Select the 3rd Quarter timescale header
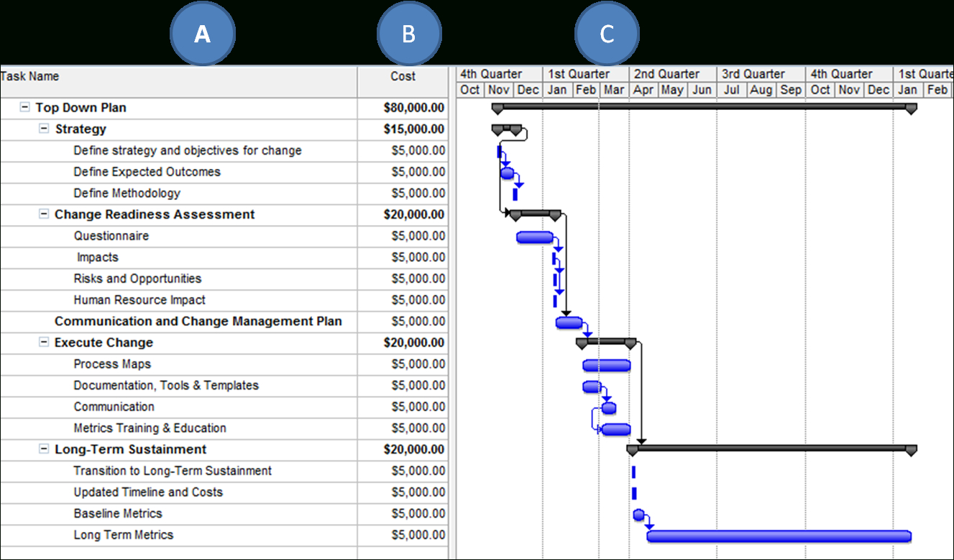The height and width of the screenshot is (560, 954). coord(761,74)
